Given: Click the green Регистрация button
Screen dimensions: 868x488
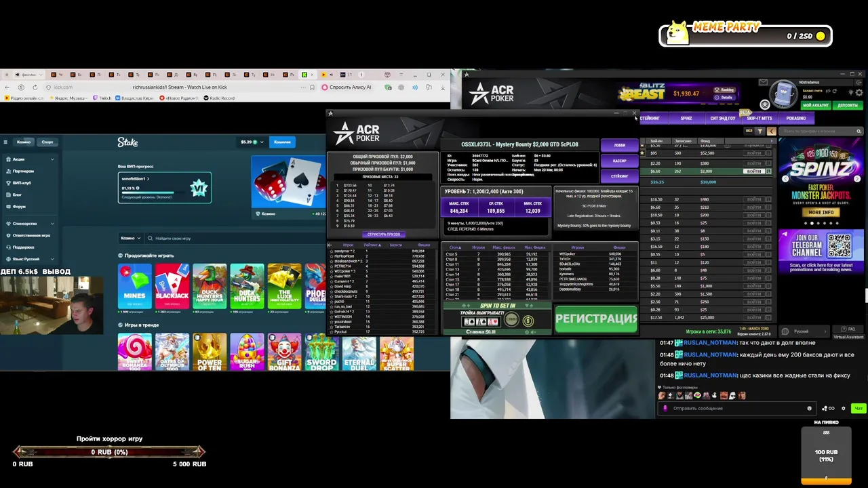Looking at the screenshot, I should [x=597, y=319].
